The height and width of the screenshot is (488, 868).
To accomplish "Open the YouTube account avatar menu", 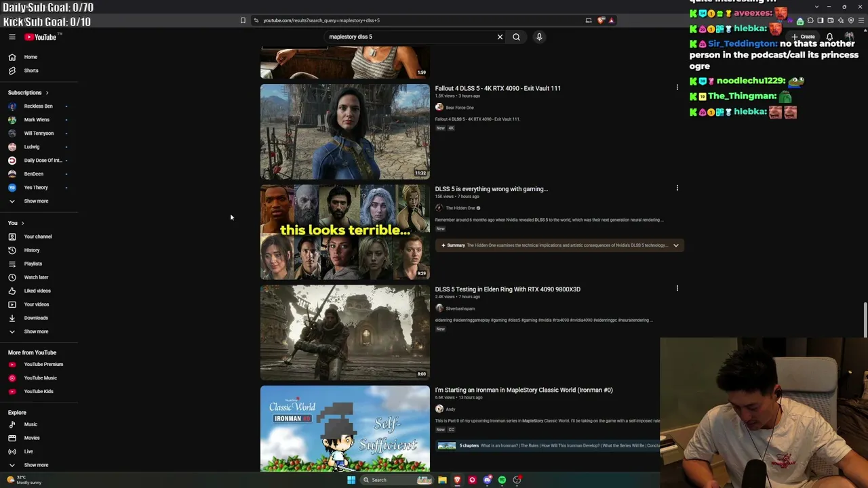I will tap(849, 37).
